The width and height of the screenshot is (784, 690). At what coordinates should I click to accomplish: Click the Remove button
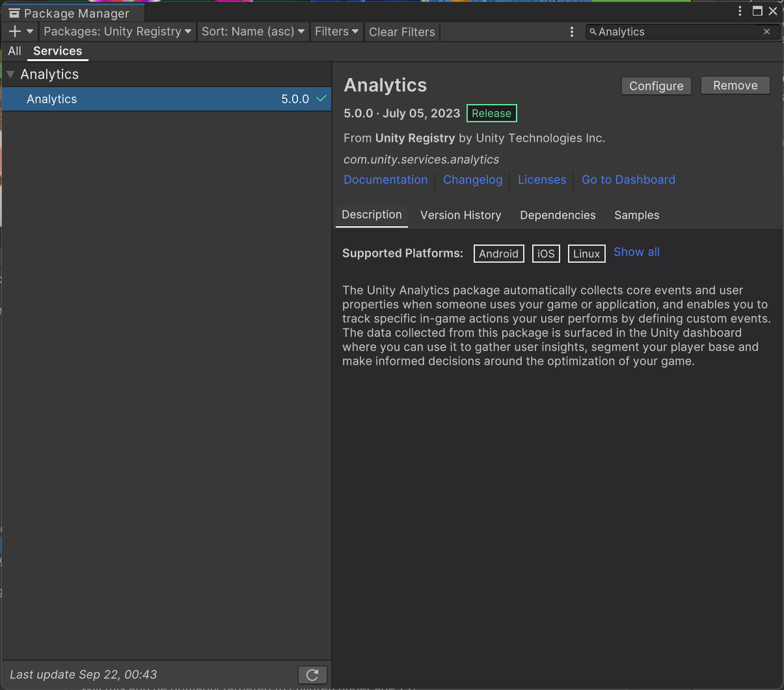pyautogui.click(x=735, y=85)
